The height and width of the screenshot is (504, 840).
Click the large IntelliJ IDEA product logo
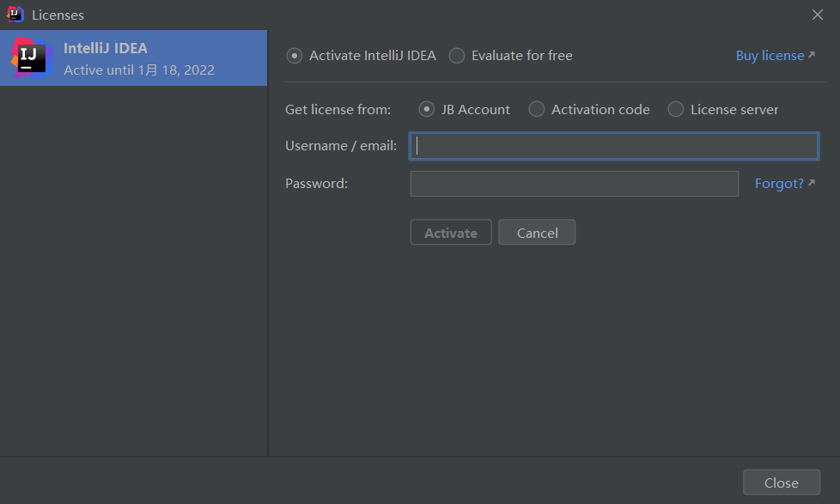pyautogui.click(x=31, y=58)
